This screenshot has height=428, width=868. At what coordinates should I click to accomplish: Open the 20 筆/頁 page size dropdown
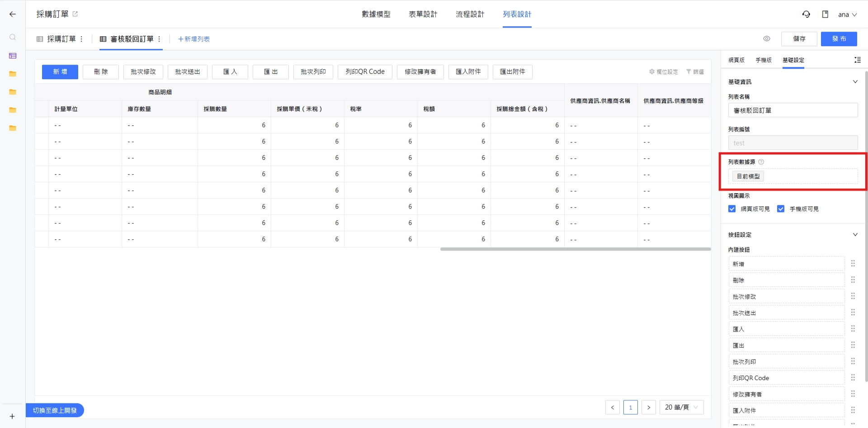[x=682, y=407]
